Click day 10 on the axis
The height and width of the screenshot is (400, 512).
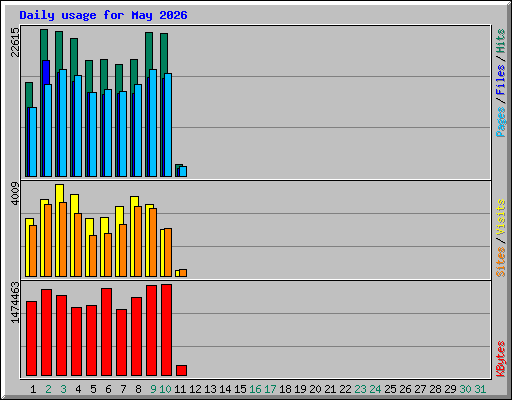pyautogui.click(x=165, y=389)
